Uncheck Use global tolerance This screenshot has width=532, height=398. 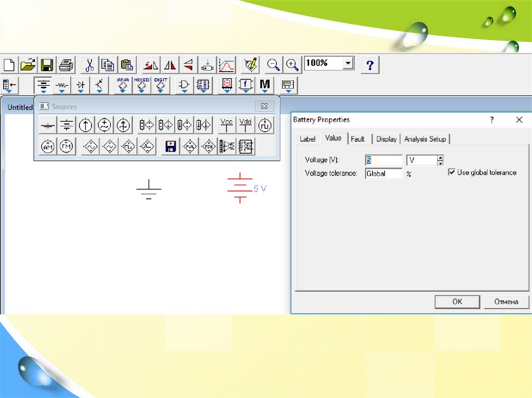point(452,172)
